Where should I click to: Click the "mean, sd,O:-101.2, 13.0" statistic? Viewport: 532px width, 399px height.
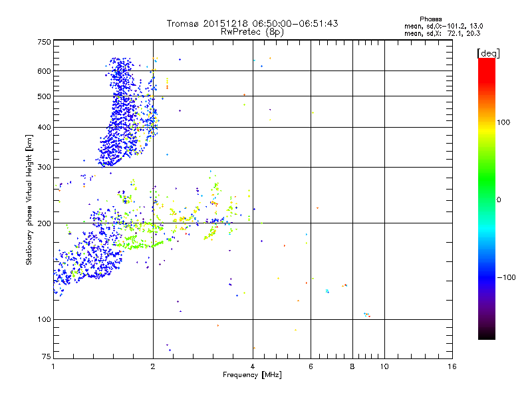point(444,26)
